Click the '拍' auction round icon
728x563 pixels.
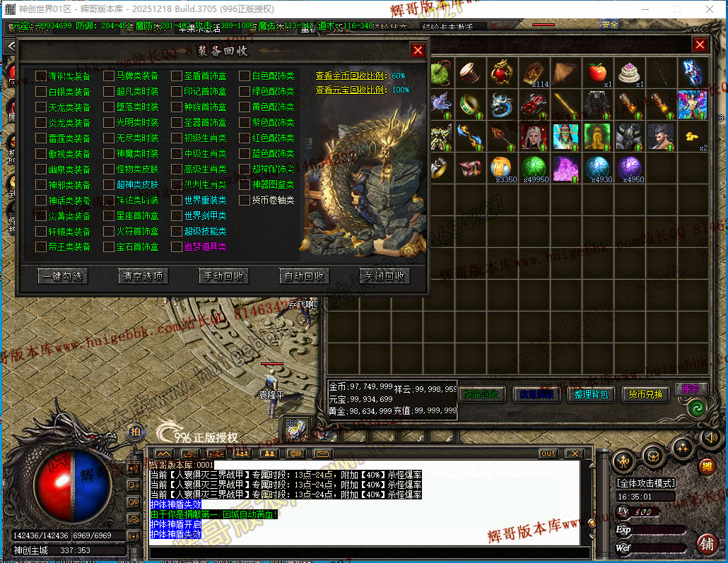[x=135, y=432]
